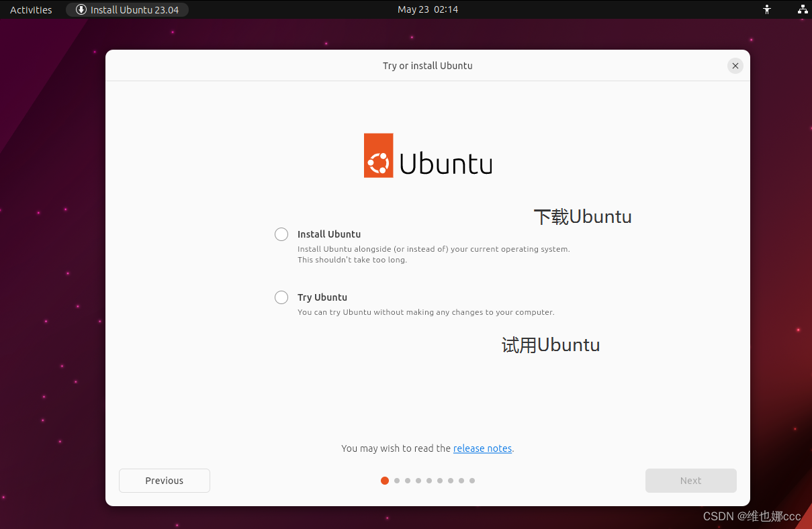Close the Try or install Ubuntu window

tap(735, 66)
